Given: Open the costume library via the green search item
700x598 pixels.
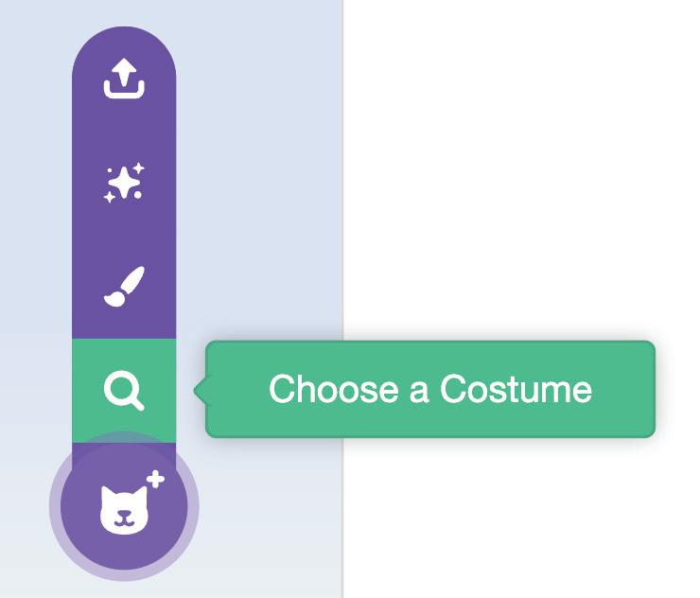Looking at the screenshot, I should (x=124, y=389).
